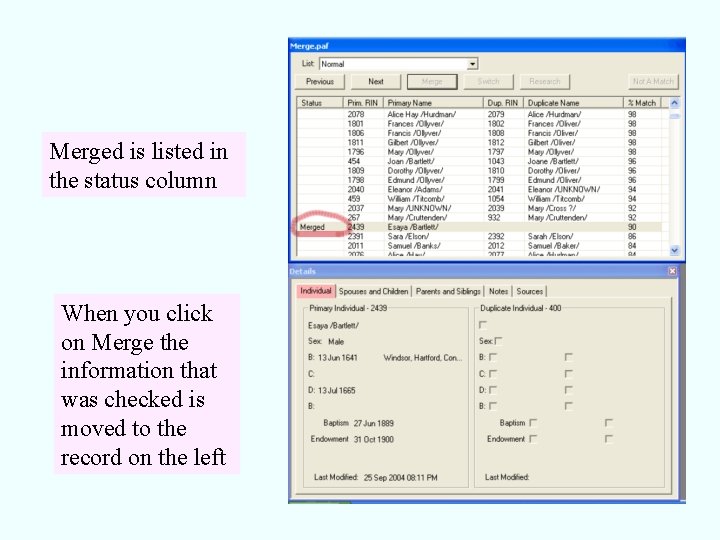720x540 pixels.
Task: Click the Primary Name column header
Action: point(433,103)
